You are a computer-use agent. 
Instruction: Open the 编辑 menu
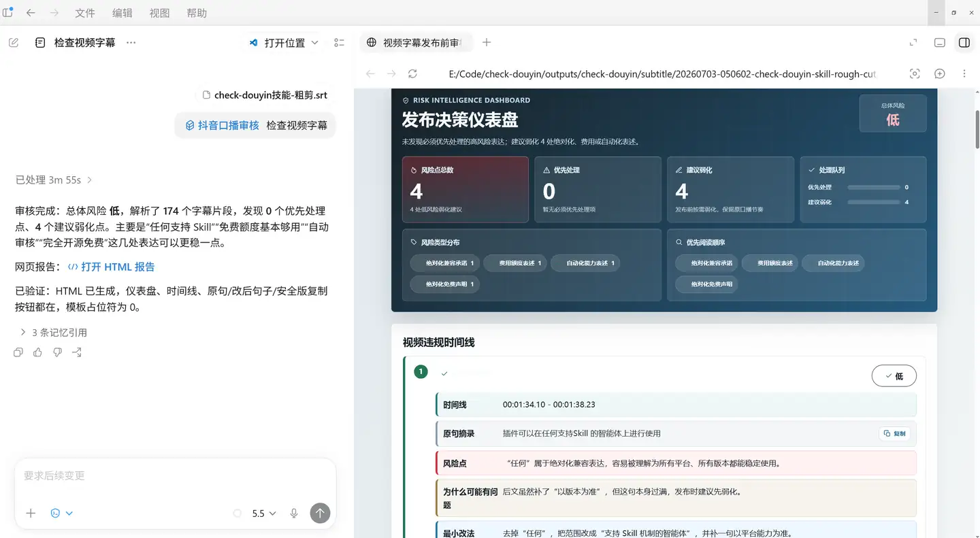click(x=122, y=13)
